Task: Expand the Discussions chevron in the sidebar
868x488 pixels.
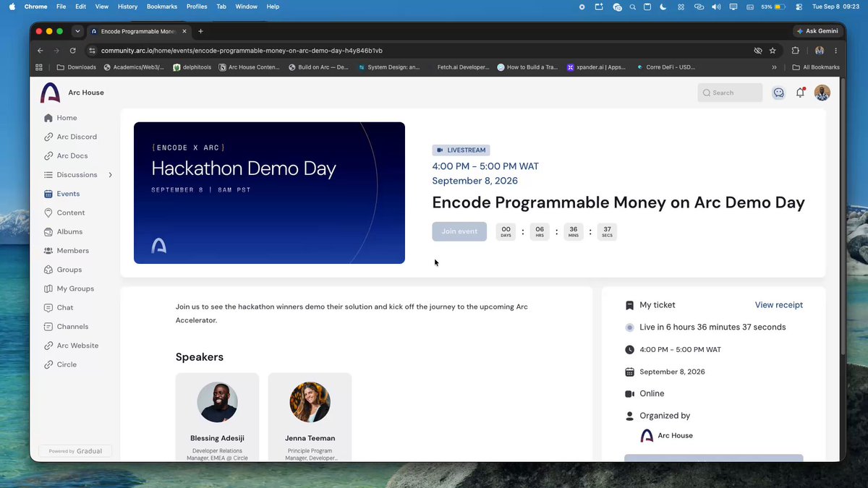Action: click(111, 175)
